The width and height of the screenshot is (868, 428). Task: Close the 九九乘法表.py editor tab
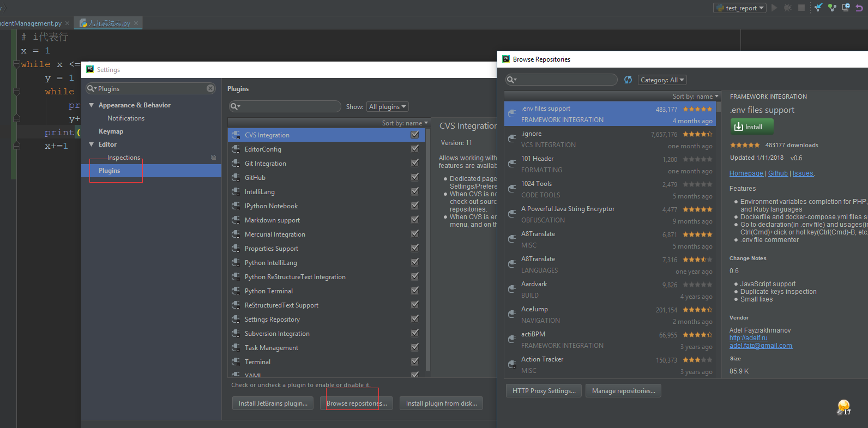pyautogui.click(x=136, y=23)
